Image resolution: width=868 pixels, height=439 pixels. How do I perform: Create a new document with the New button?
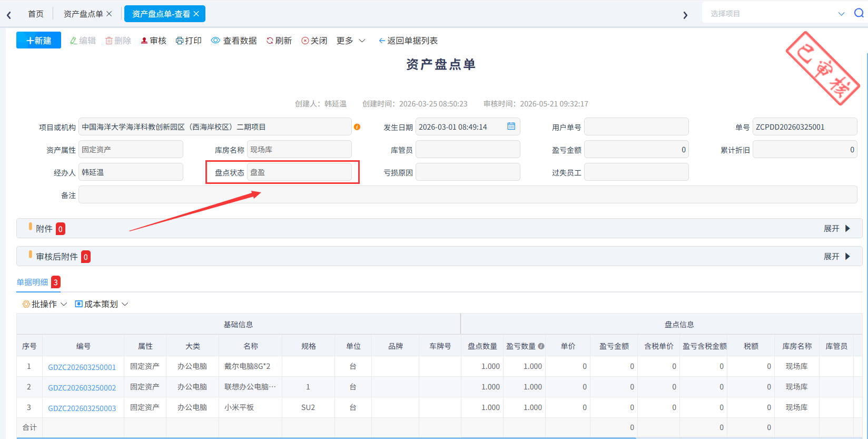(38, 41)
